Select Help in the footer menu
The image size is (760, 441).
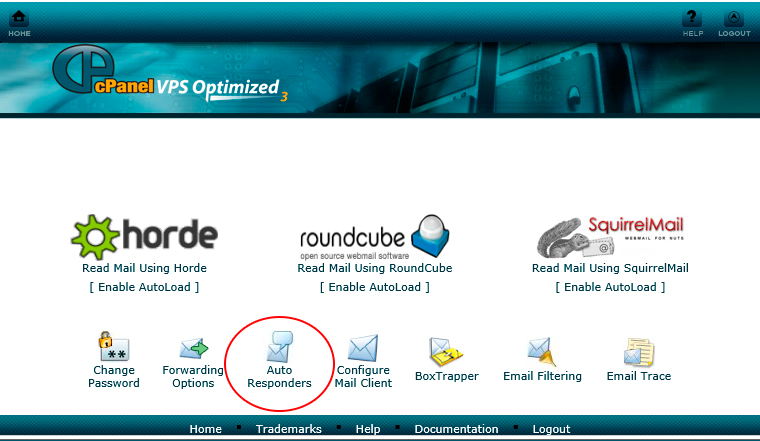coord(368,429)
